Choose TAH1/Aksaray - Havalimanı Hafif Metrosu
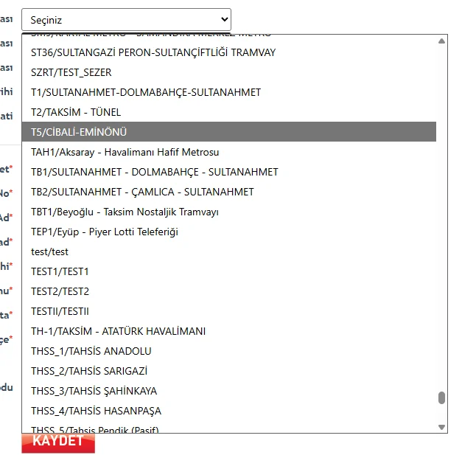Viewport: 476px width, 455px height. [x=125, y=152]
